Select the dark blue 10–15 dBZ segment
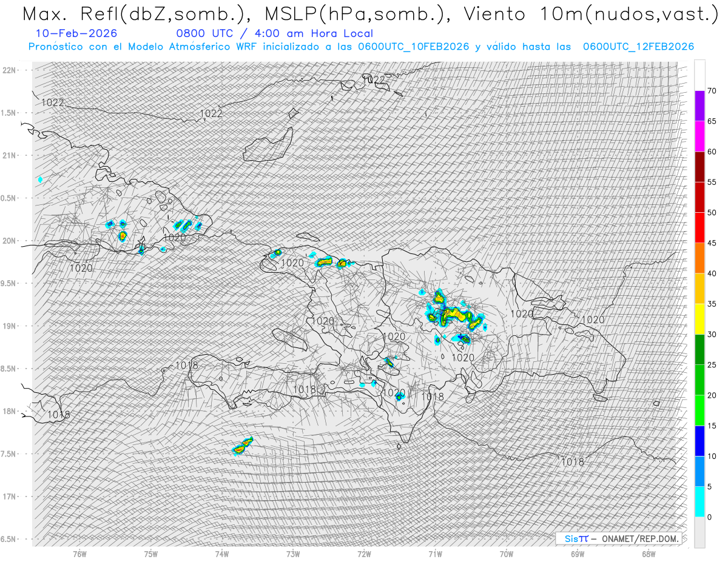The width and height of the screenshot is (728, 562). pyautogui.click(x=699, y=441)
